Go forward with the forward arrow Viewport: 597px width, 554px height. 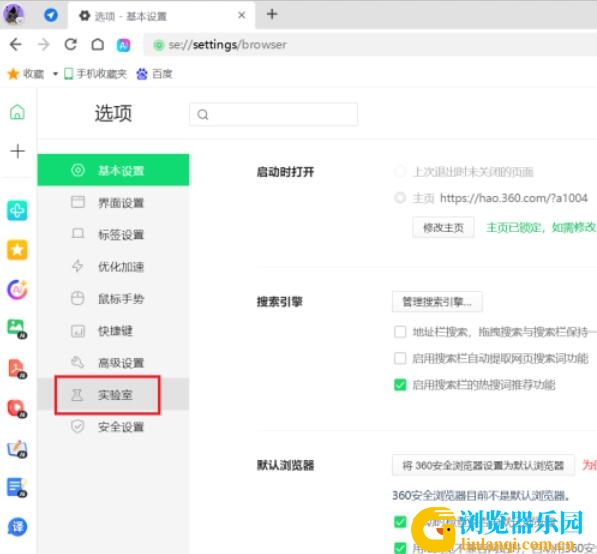tap(44, 45)
